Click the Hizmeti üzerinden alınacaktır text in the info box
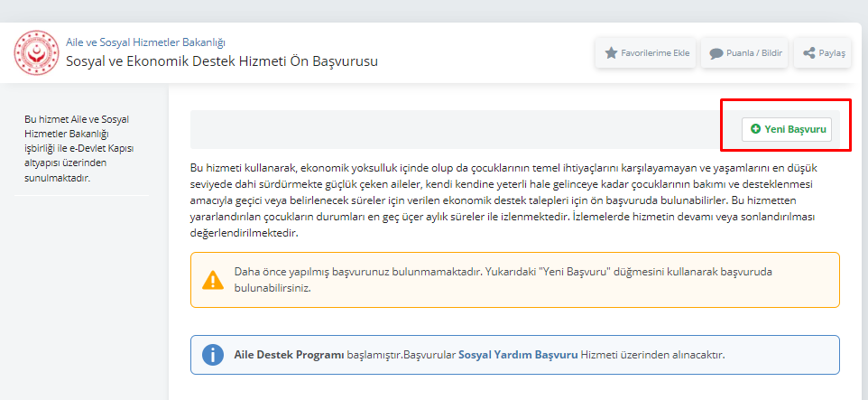 tap(652, 355)
